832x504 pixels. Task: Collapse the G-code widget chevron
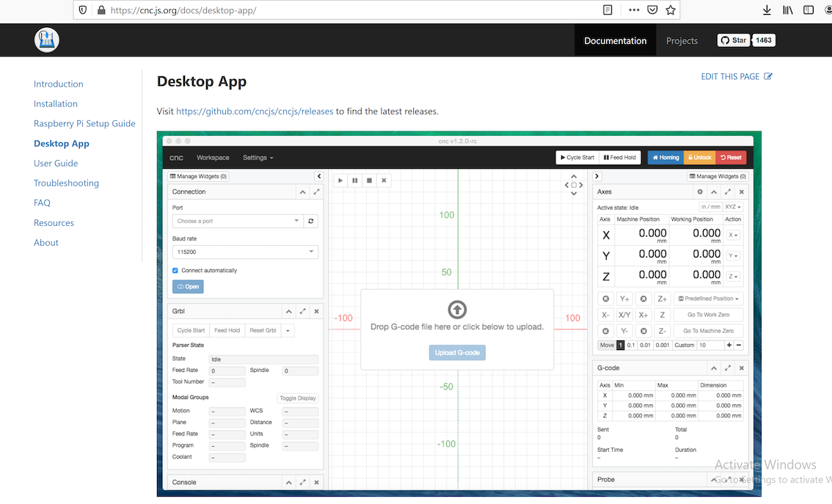(x=714, y=368)
